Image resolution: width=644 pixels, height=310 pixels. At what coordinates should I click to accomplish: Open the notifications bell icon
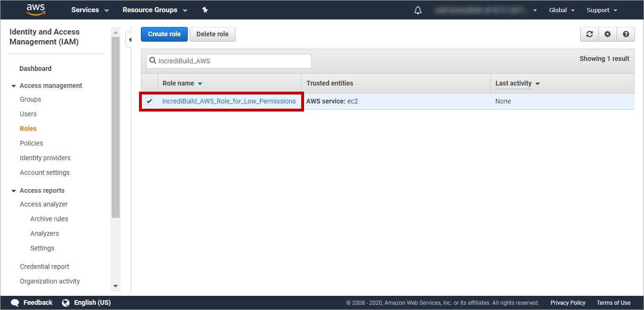click(418, 10)
